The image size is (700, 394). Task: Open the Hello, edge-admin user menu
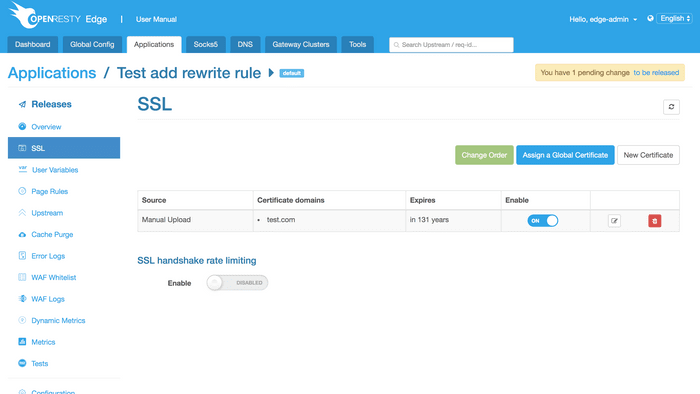(603, 19)
